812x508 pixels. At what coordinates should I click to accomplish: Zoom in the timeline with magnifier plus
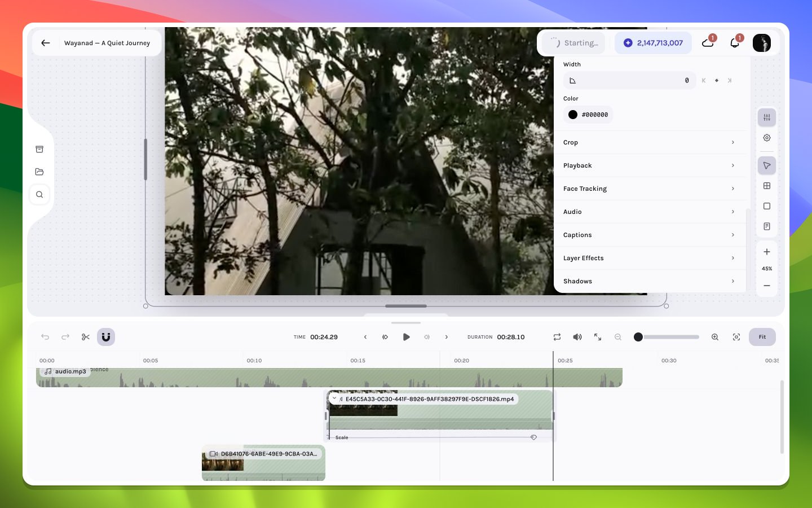715,337
